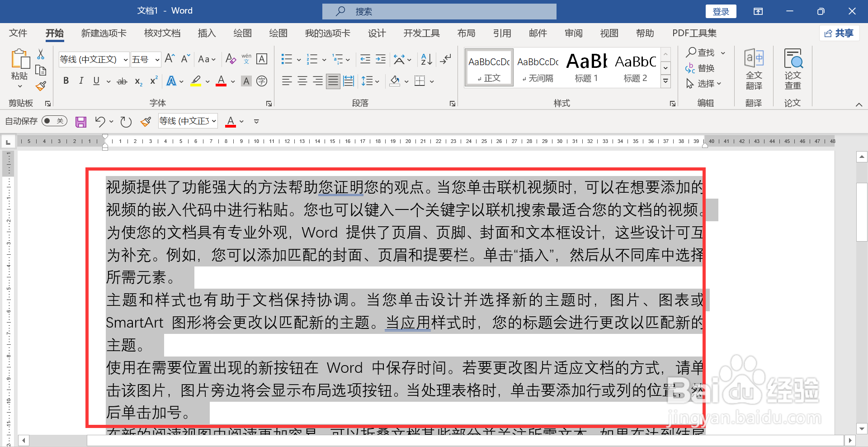Open the paragraph settings dialog launcher
This screenshot has height=447, width=868.
453,104
